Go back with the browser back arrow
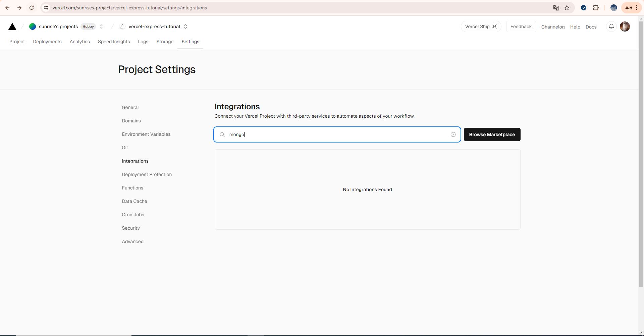 click(7, 8)
